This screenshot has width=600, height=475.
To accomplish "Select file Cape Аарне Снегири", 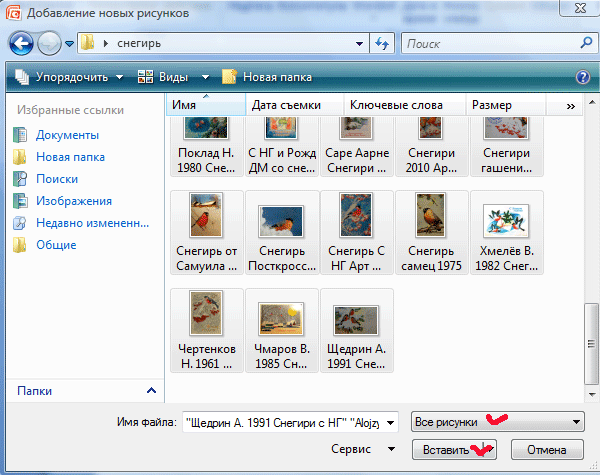I will [x=357, y=146].
